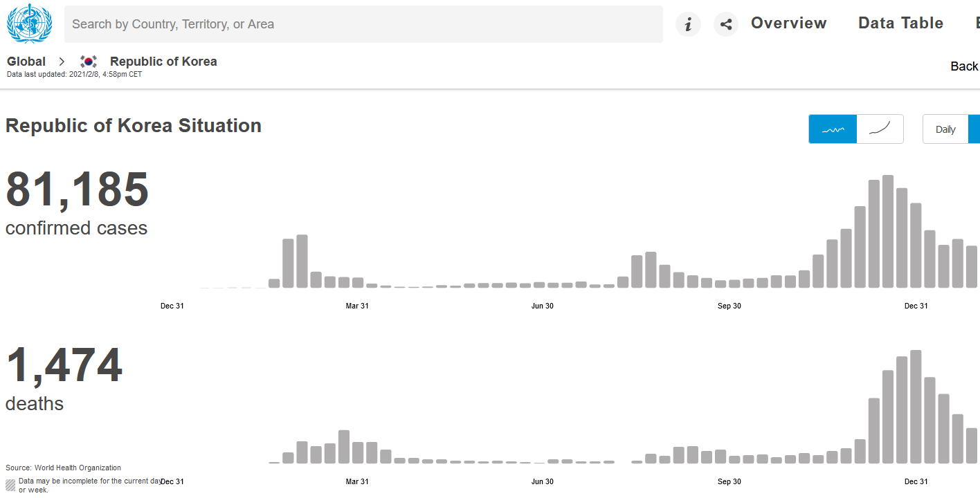Toggle the Daily view button
The width and height of the screenshot is (980, 498).
coord(945,129)
